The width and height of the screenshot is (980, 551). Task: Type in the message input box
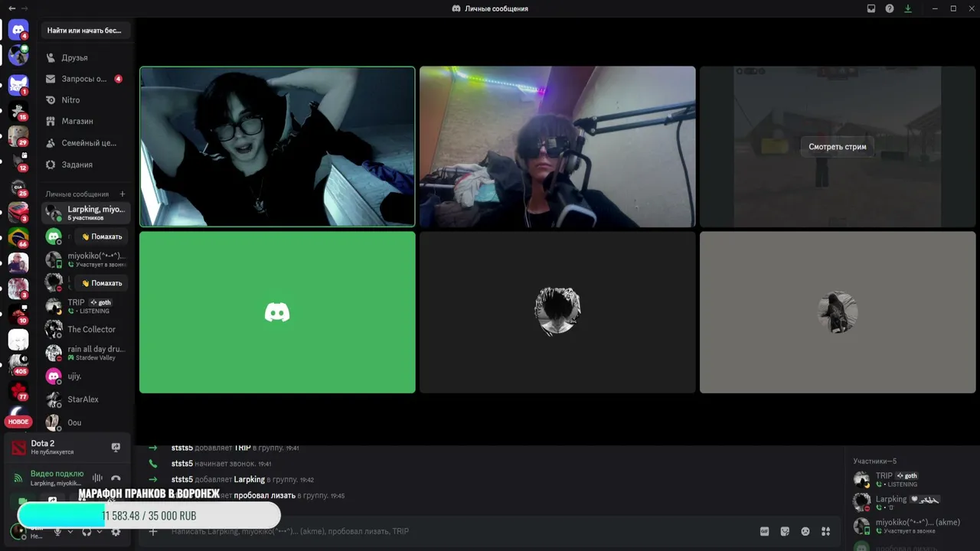(x=459, y=531)
